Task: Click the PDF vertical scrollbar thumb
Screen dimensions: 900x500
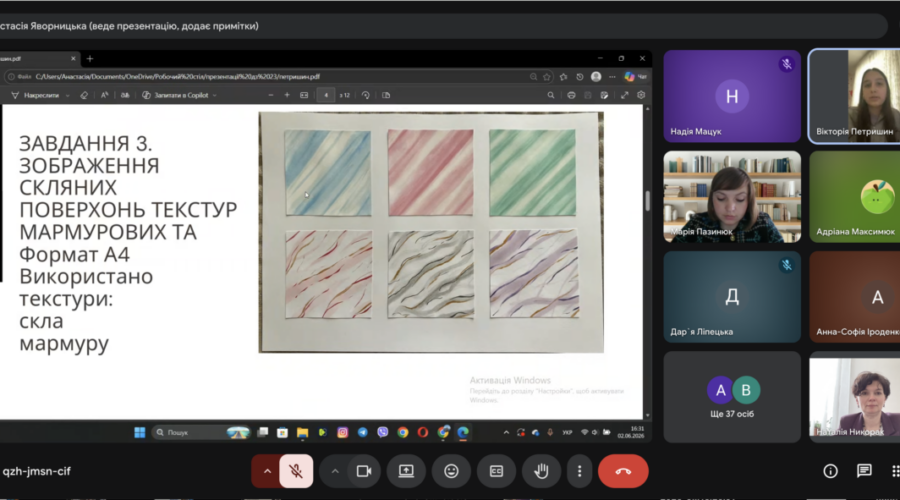Action: click(647, 200)
